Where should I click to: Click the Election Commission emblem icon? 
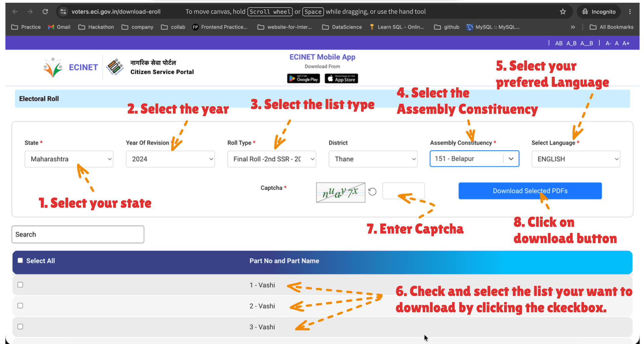pyautogui.click(x=115, y=67)
